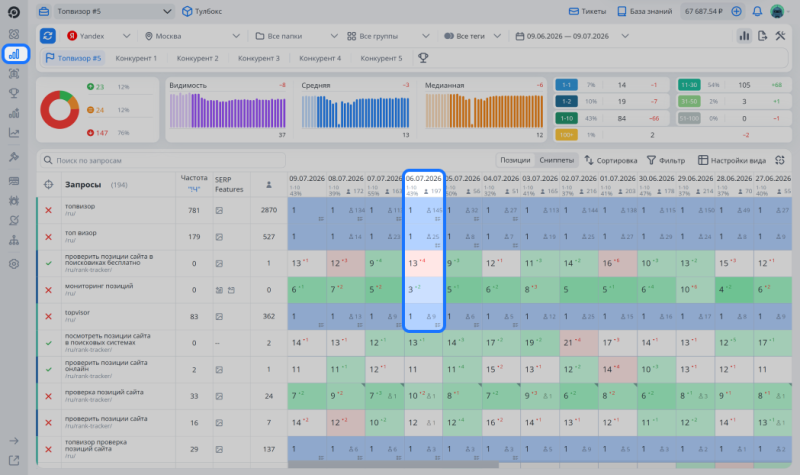Image resolution: width=800 pixels, height=475 pixels.
Task: Click the export document icon
Action: click(762, 36)
